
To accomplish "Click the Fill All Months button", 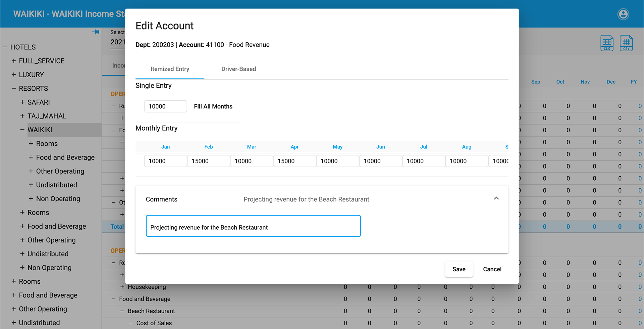I will point(213,106).
